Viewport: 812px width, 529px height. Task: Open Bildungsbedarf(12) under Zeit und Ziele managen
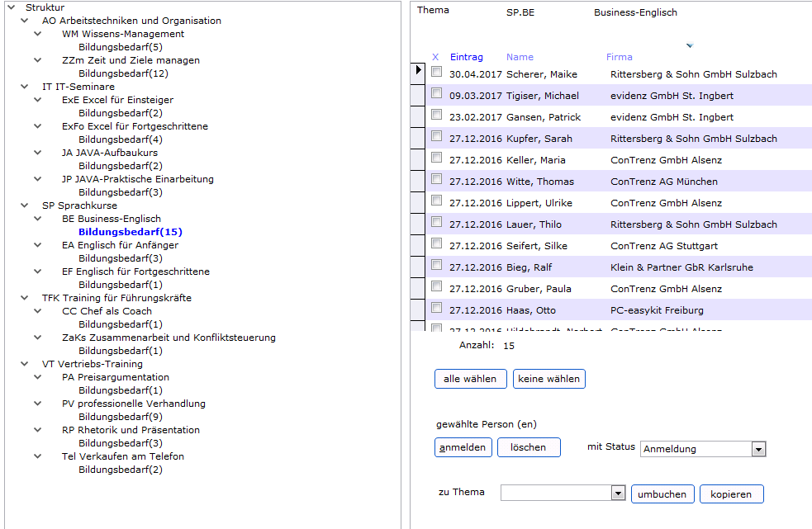click(123, 73)
